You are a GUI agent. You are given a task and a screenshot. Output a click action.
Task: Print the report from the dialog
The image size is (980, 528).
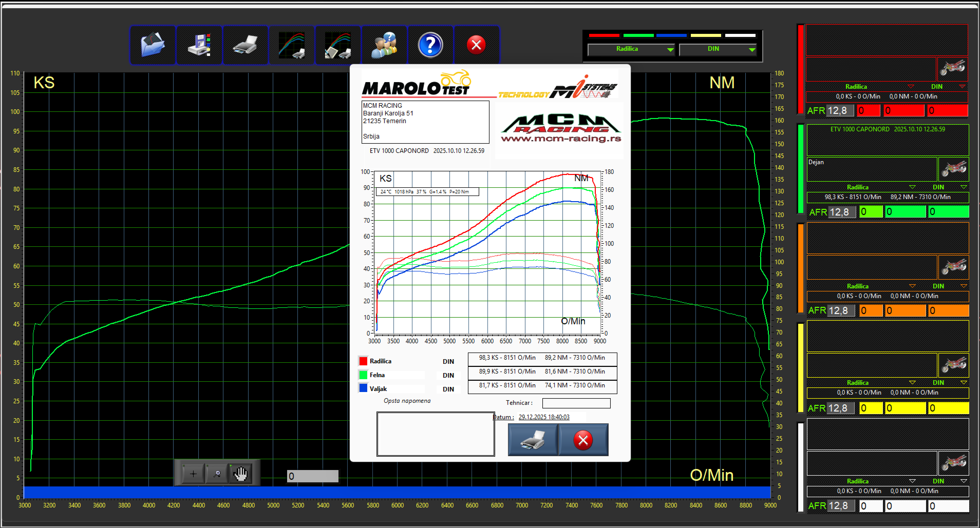tap(533, 440)
